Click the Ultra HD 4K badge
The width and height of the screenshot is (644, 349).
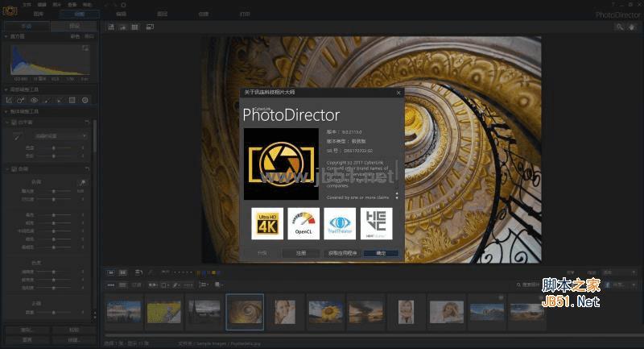(x=267, y=223)
